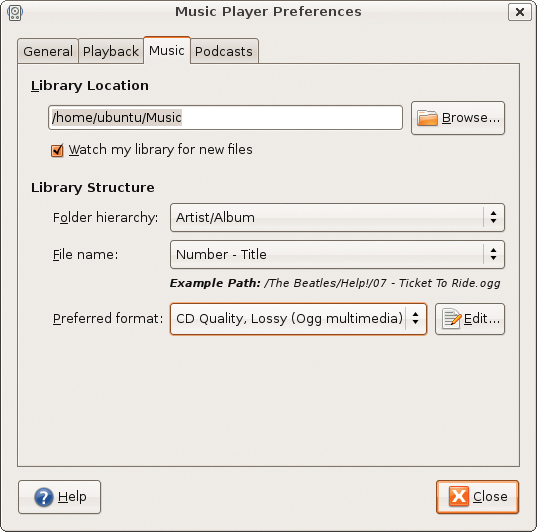Click the Rhythmbox speaker icon in title bar
The width and height of the screenshot is (537, 532).
pos(15,13)
